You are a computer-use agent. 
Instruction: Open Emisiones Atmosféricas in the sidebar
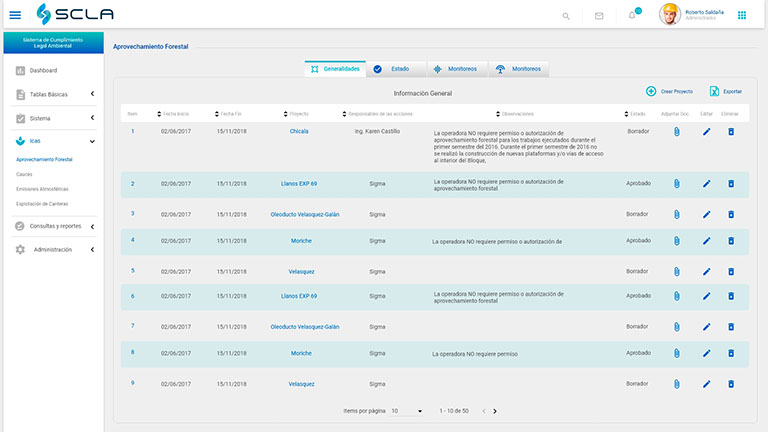[42, 188]
